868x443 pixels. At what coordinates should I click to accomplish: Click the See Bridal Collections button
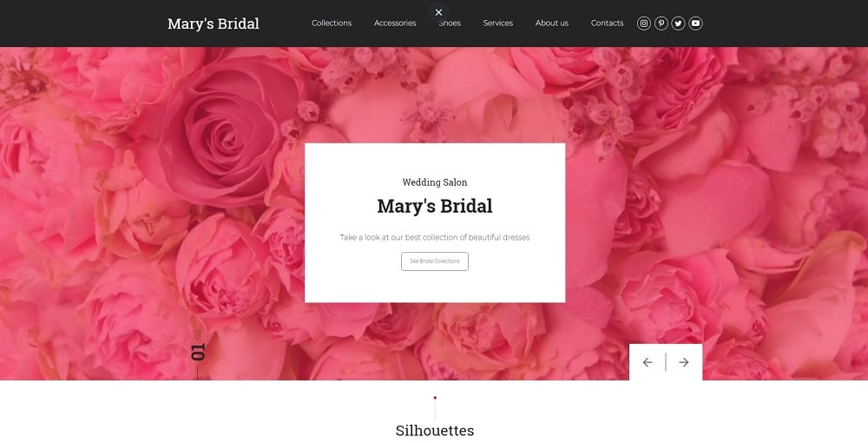pos(435,261)
